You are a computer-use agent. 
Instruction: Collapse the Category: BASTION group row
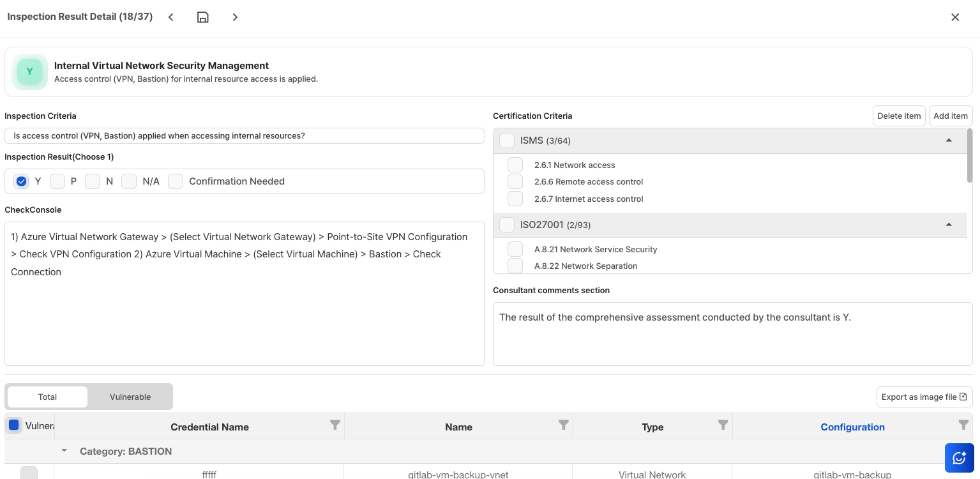pyautogui.click(x=64, y=451)
